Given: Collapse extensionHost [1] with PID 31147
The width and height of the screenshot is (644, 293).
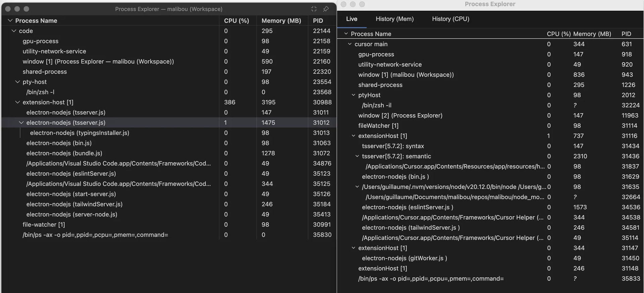Looking at the screenshot, I should point(353,248).
